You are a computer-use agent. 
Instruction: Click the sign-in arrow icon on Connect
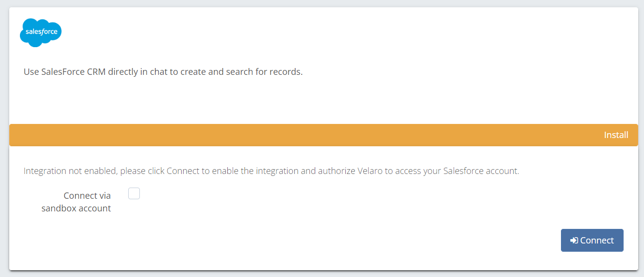click(574, 241)
